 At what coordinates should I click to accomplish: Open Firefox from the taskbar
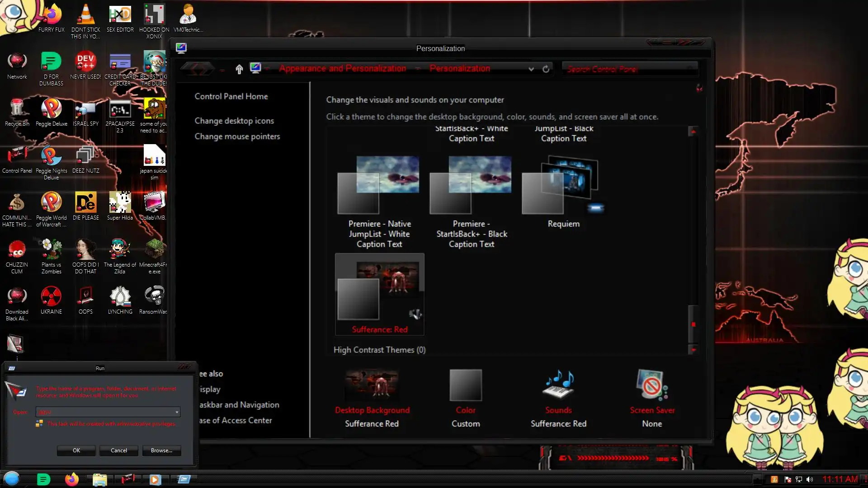click(x=71, y=479)
